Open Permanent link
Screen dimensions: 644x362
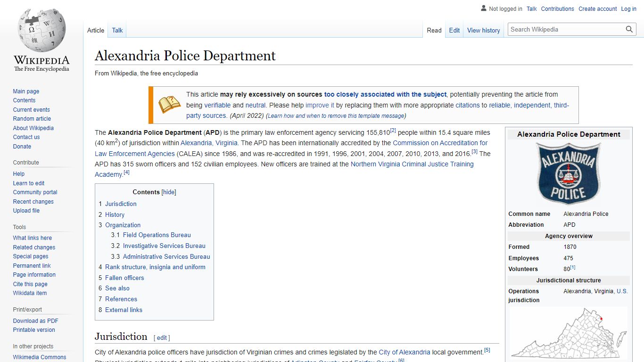pyautogui.click(x=32, y=266)
